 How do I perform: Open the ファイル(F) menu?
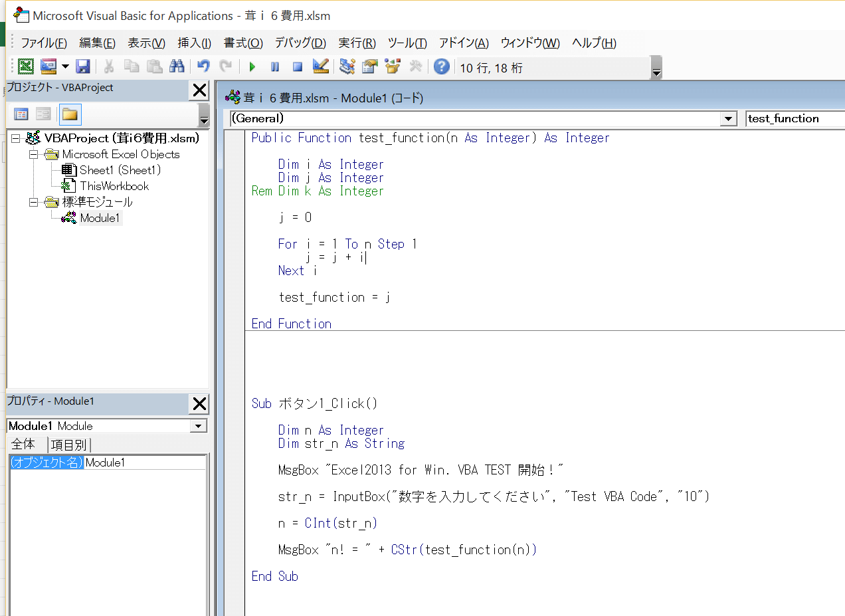(44, 43)
